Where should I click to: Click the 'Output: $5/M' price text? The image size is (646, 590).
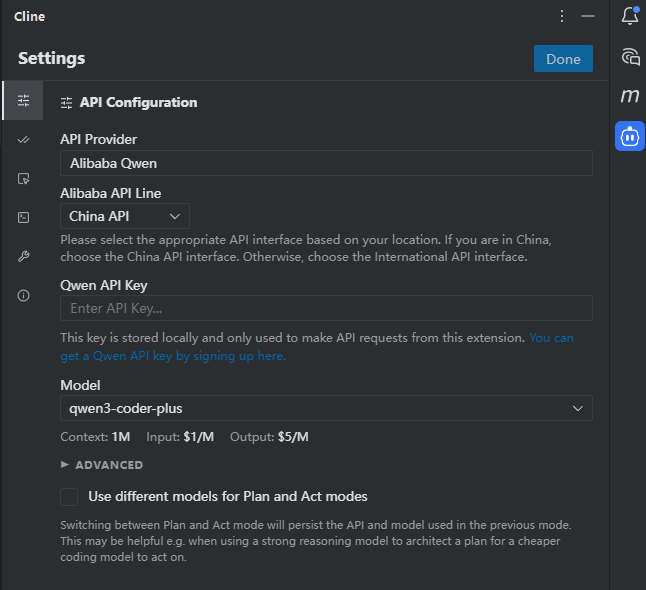tap(269, 437)
